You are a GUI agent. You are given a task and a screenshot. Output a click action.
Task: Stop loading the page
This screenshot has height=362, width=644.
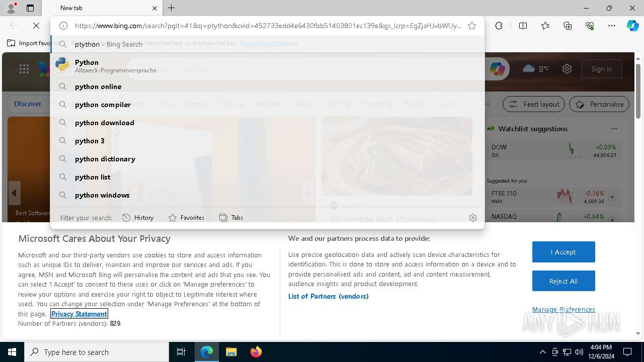pos(36,26)
